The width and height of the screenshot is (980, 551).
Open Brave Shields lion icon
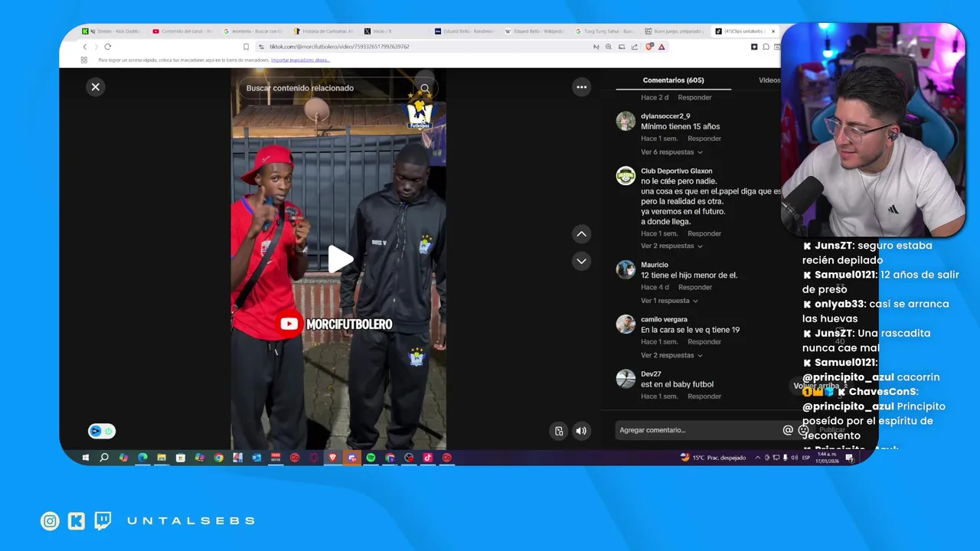click(x=649, y=47)
